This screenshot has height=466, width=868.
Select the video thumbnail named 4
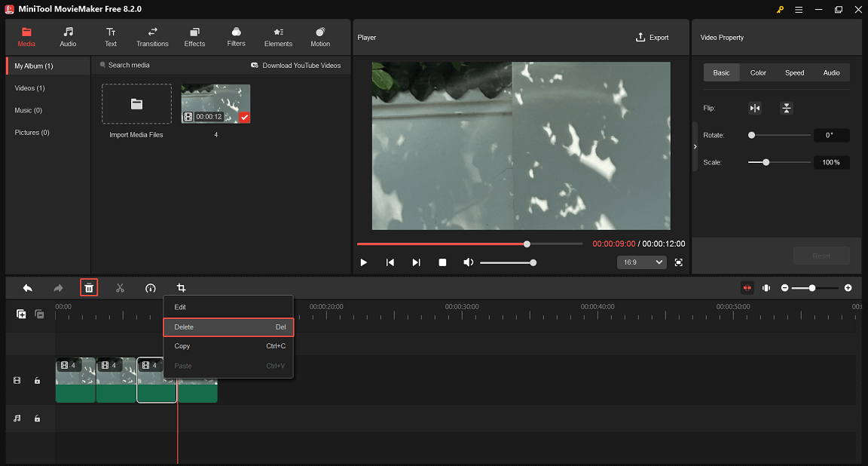216,103
